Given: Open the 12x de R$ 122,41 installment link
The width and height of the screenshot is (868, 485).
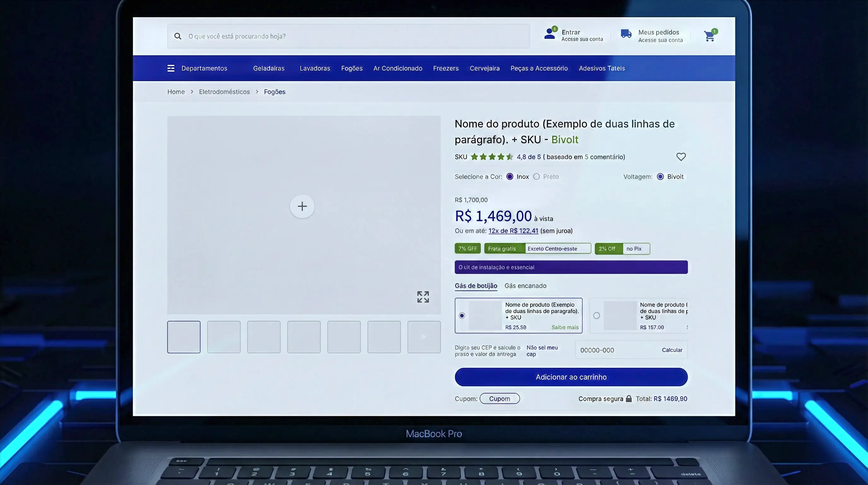Looking at the screenshot, I should 513,231.
